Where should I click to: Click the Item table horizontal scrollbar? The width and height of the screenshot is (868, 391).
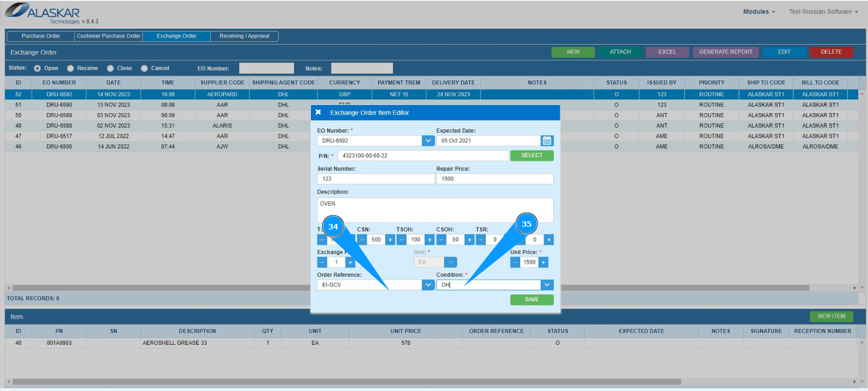(x=347, y=382)
